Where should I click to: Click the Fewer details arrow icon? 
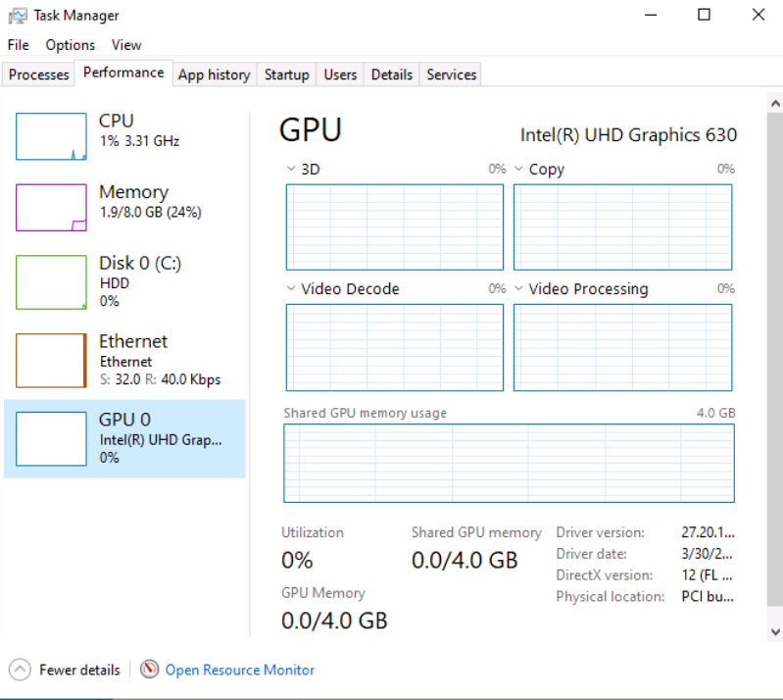(x=20, y=670)
